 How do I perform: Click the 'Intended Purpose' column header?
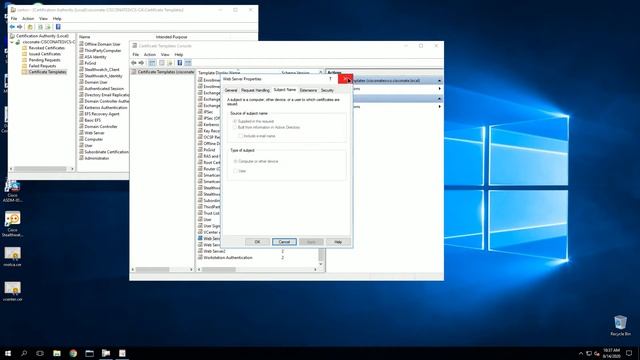(x=171, y=37)
